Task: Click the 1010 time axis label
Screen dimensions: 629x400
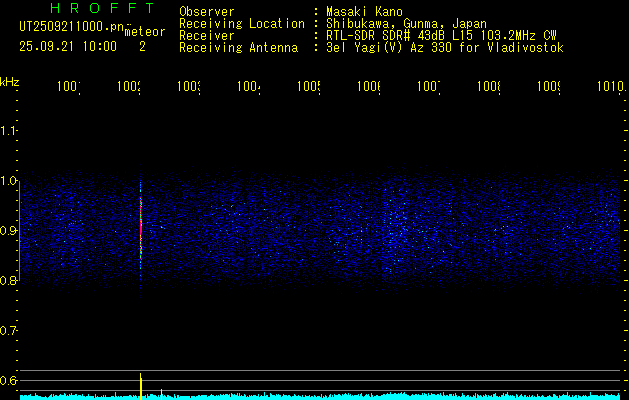Action: coord(611,86)
